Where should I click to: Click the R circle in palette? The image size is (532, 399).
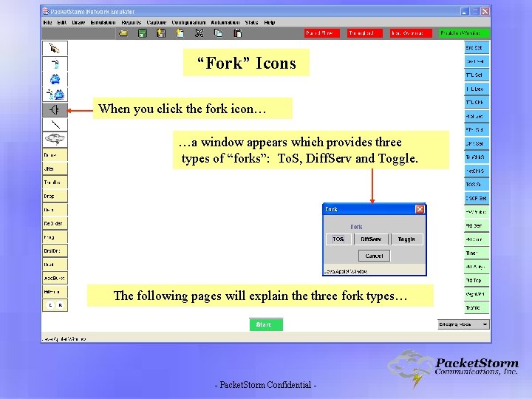point(60,305)
